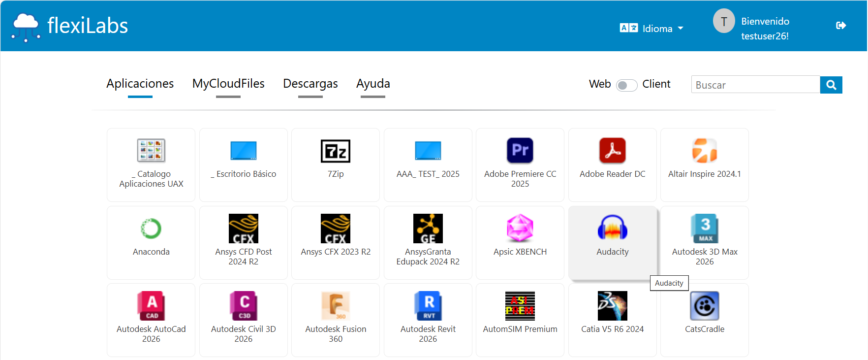Open the Descargas tab

(310, 84)
